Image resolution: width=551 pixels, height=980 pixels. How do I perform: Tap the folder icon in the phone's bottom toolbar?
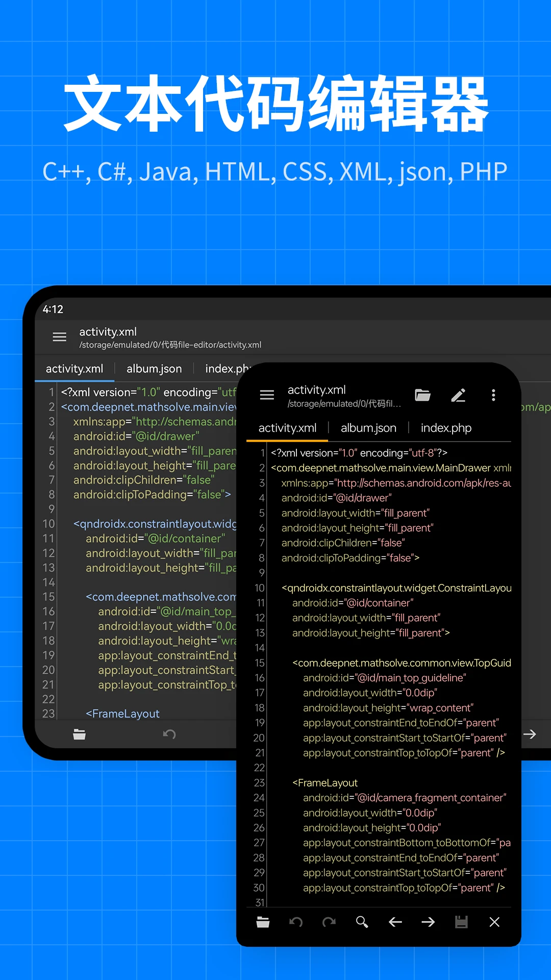point(263,922)
